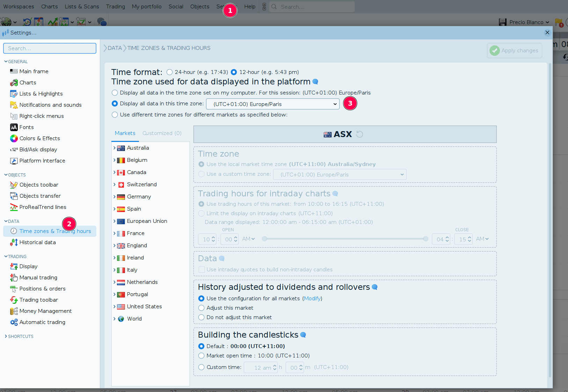
Task: Switch to the Markets tab
Action: (x=125, y=133)
